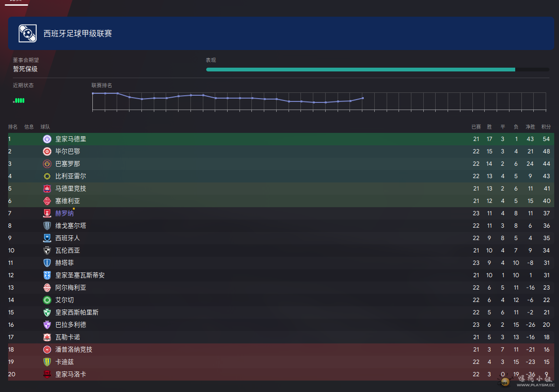Click the 比利亚雷尔 club badge
This screenshot has height=392, width=559.
pos(47,176)
